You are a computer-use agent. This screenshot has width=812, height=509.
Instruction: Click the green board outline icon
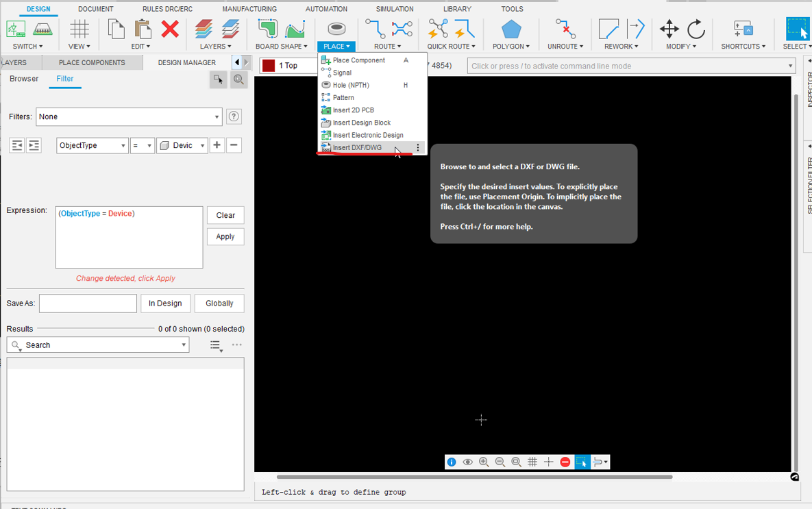(268, 29)
